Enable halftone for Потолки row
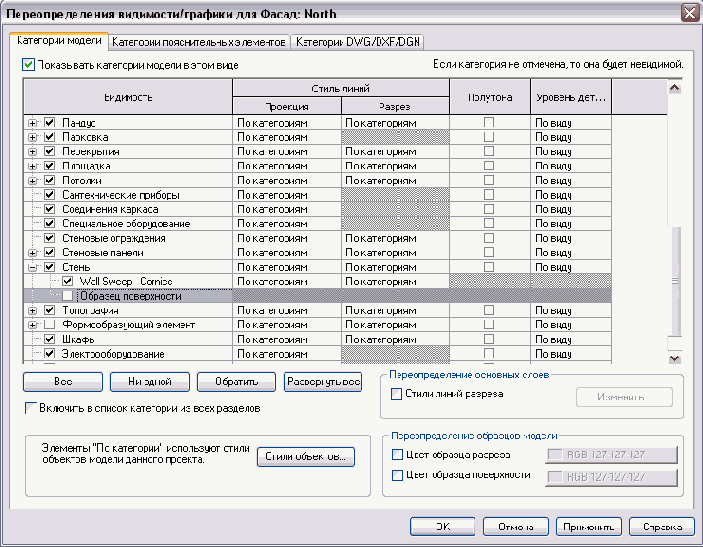Viewport: 703px width, 547px height. click(489, 180)
